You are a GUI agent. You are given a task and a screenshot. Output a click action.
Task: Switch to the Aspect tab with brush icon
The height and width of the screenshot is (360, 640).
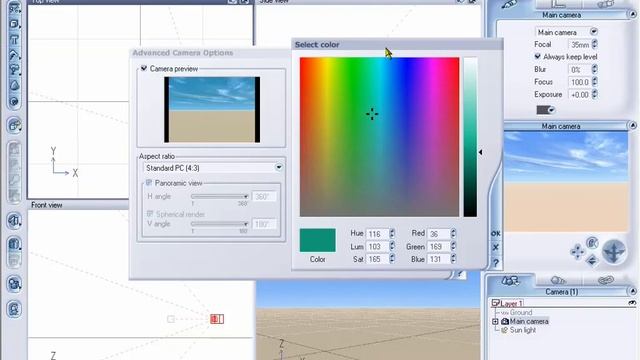[509, 4]
